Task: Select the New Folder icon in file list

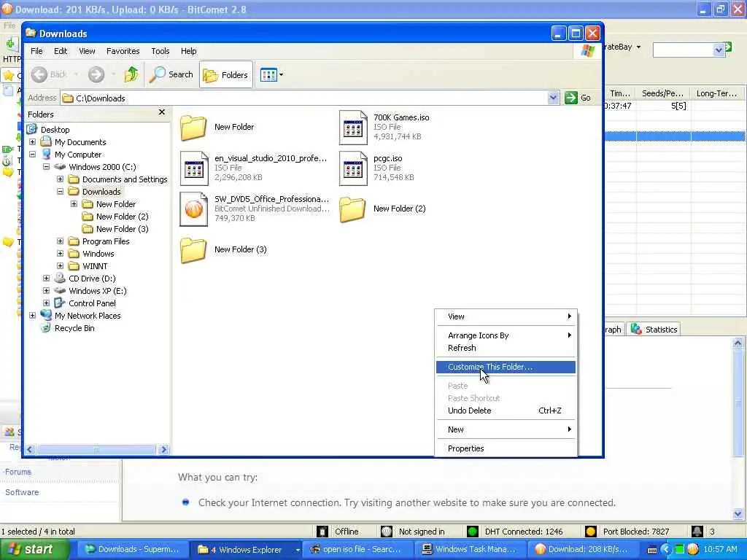Action: point(193,127)
